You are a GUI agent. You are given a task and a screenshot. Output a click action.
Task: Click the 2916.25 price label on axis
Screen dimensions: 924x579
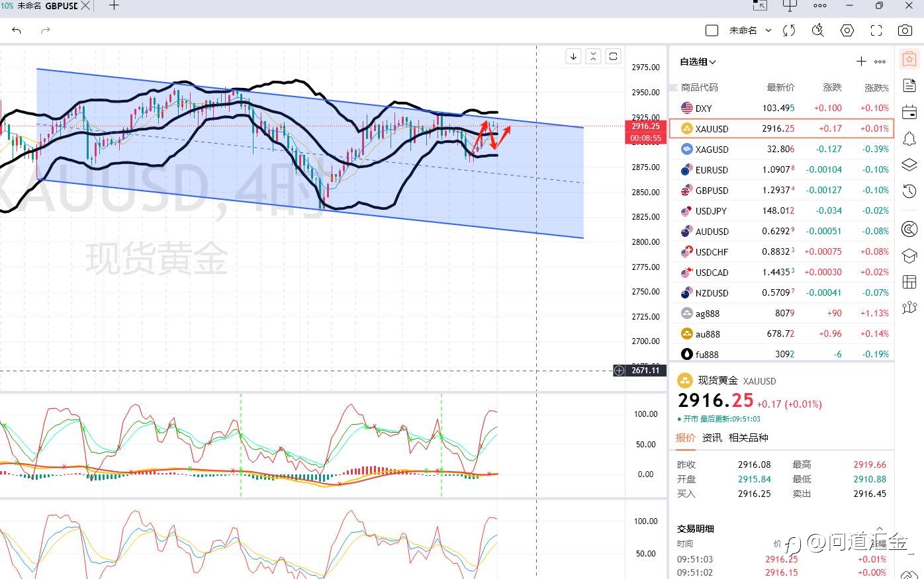click(645, 126)
